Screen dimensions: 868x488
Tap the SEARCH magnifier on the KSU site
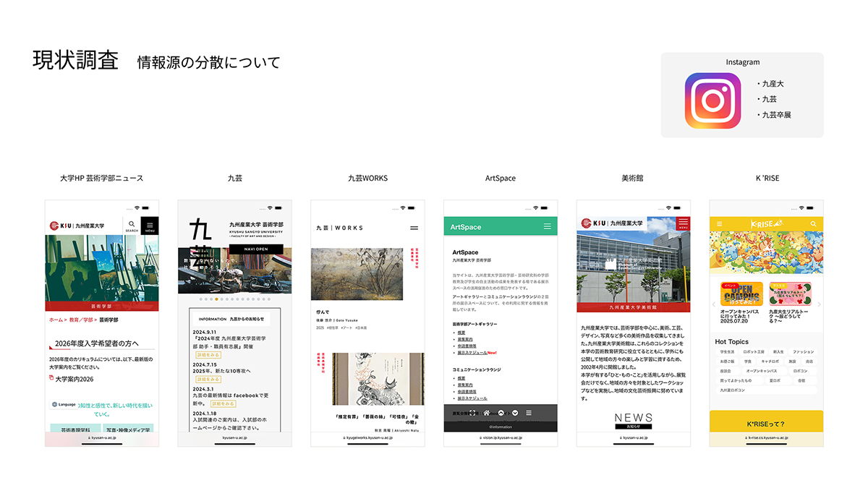tap(132, 226)
